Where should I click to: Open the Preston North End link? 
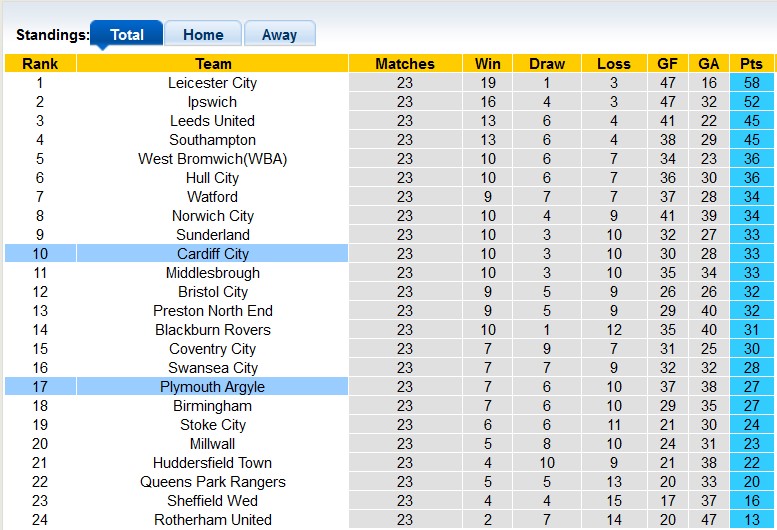[x=212, y=311]
